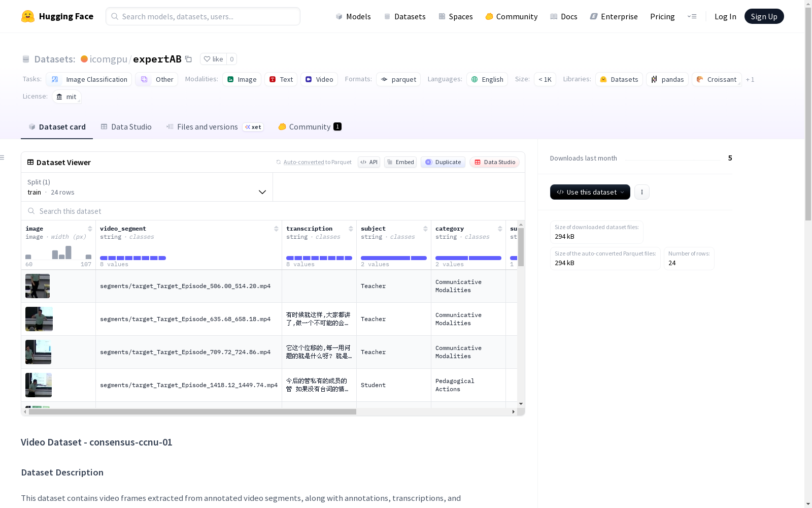Image resolution: width=812 pixels, height=508 pixels.
Task: Click the pandas library tag
Action: point(667,79)
